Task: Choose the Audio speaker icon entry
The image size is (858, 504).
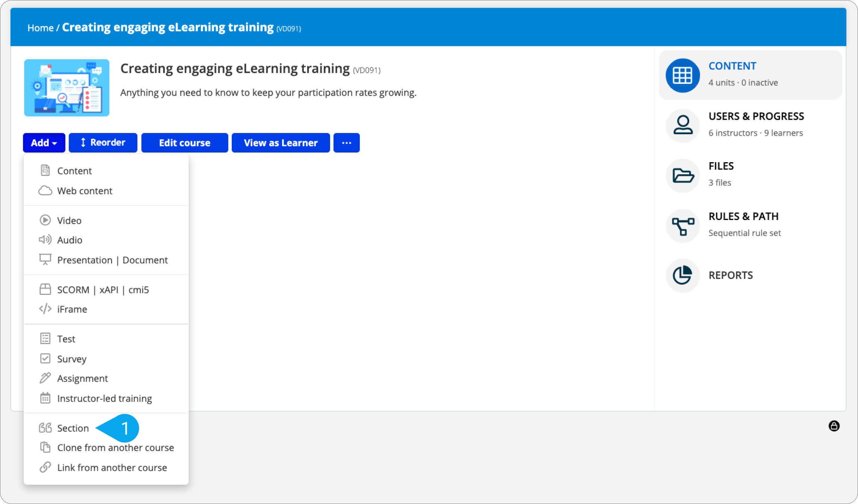Action: [x=45, y=240]
